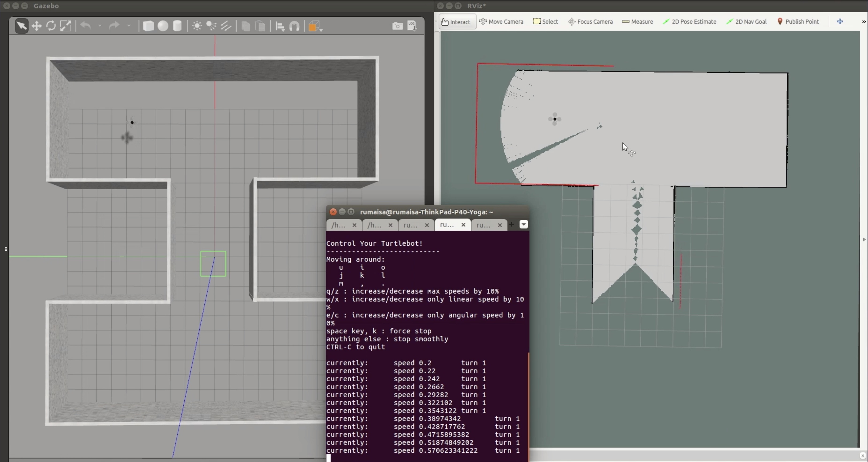
Task: Click the add panel icon in RViz toolbar
Action: click(x=840, y=21)
